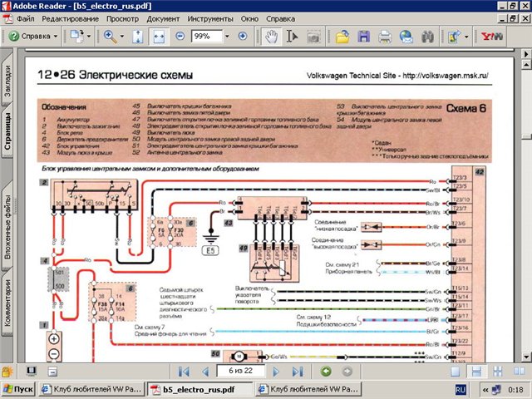Click the full screen monitor icon in status bar
The image size is (532, 399).
[x=32, y=372]
